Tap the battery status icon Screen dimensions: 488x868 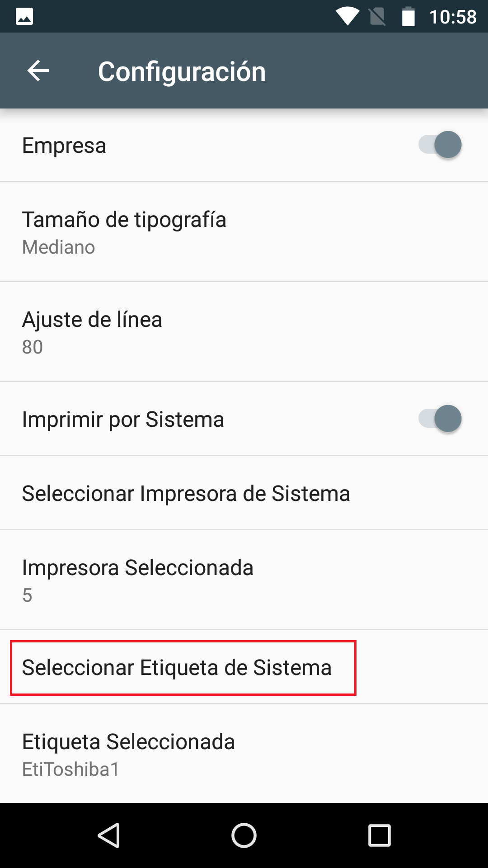pyautogui.click(x=408, y=17)
